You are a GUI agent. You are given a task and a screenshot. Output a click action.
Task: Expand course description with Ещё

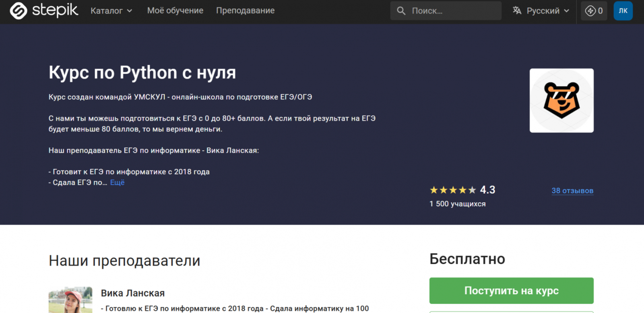pos(117,182)
